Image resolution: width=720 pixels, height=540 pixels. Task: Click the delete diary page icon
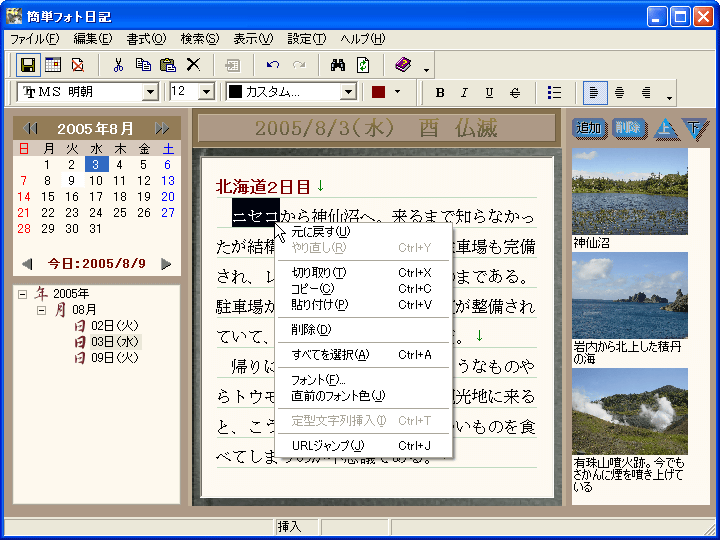pyautogui.click(x=78, y=65)
